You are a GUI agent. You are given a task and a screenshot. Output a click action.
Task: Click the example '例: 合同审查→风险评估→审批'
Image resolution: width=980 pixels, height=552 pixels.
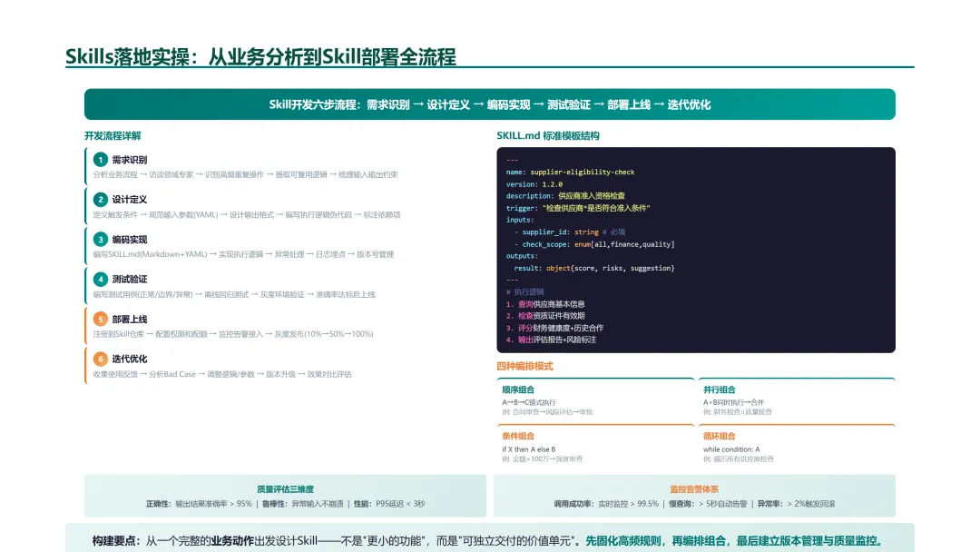click(547, 412)
